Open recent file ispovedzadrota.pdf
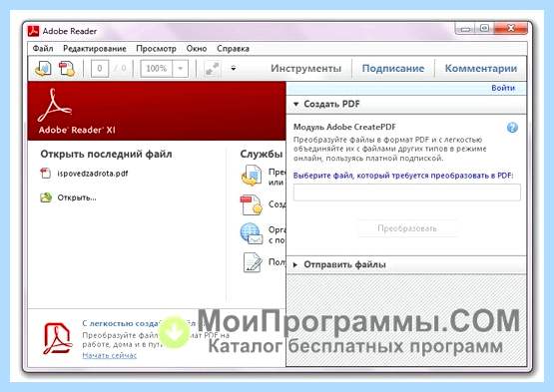The image size is (554, 392). [93, 174]
